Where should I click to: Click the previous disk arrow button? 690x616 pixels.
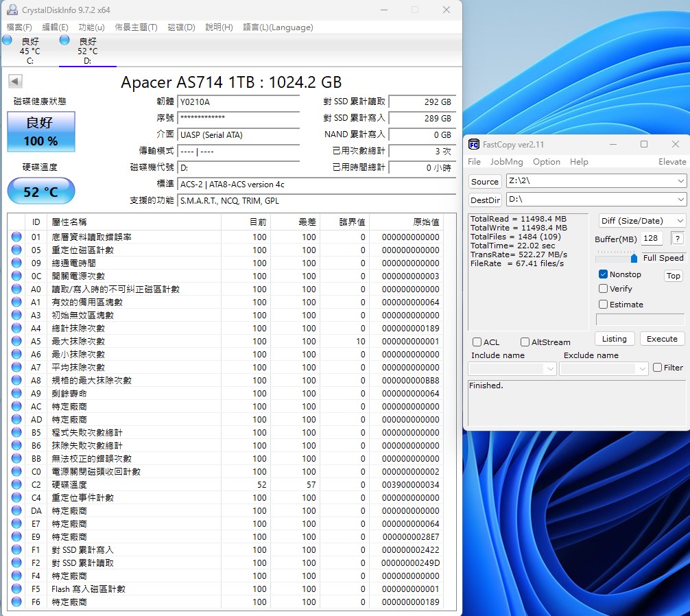[x=15, y=81]
